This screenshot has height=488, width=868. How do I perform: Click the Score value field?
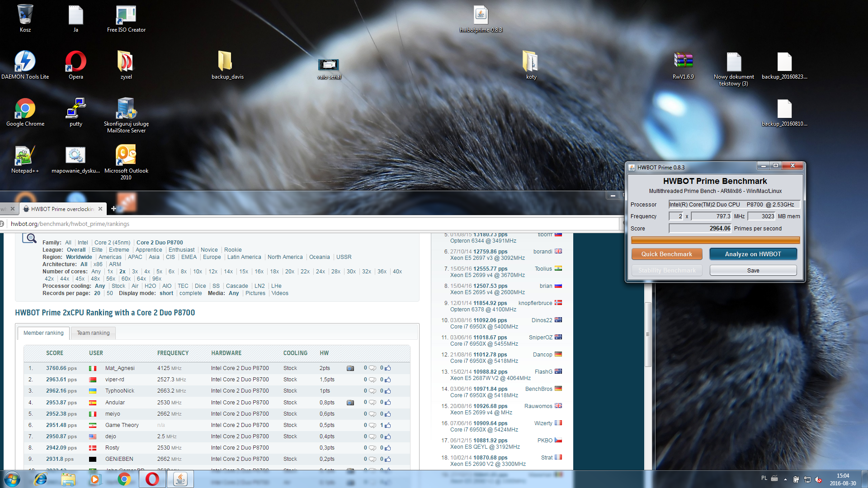coord(700,229)
